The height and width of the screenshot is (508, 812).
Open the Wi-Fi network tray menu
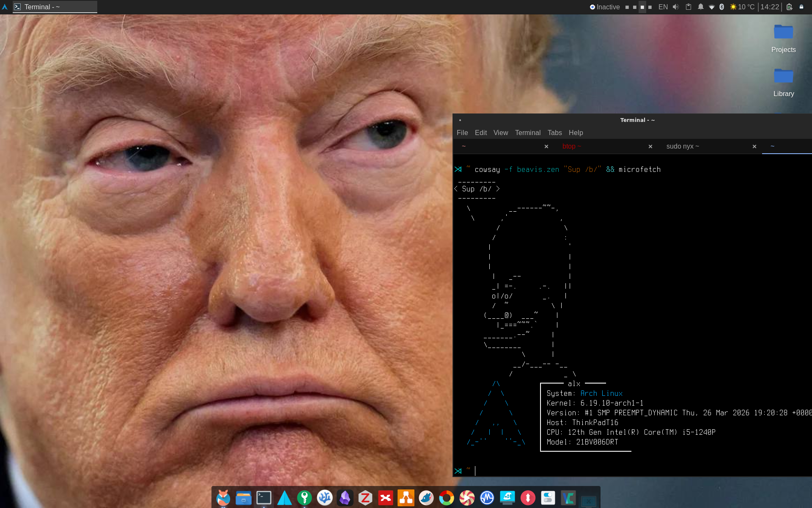[x=712, y=7]
